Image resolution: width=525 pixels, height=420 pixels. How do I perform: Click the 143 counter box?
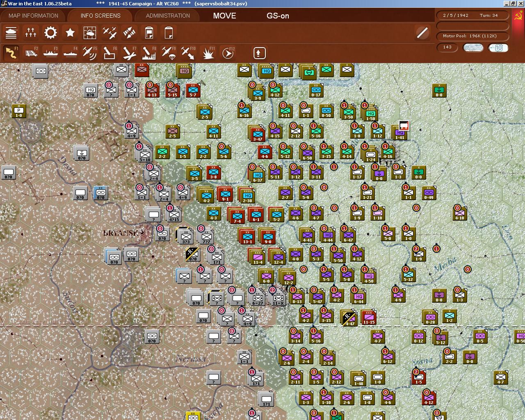pyautogui.click(x=447, y=47)
